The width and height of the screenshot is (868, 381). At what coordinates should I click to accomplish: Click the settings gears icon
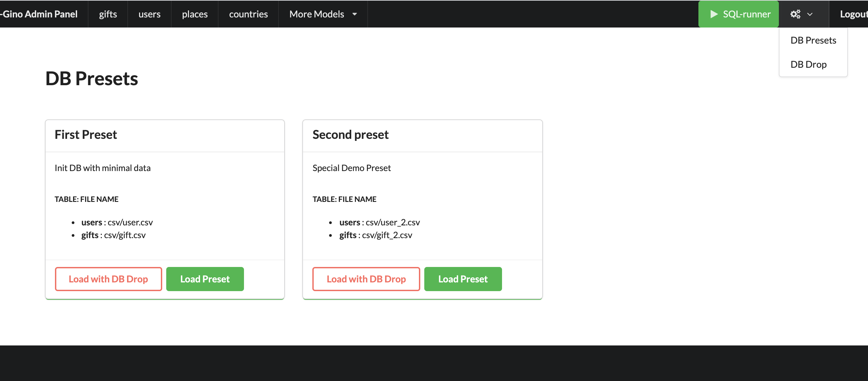[795, 14]
